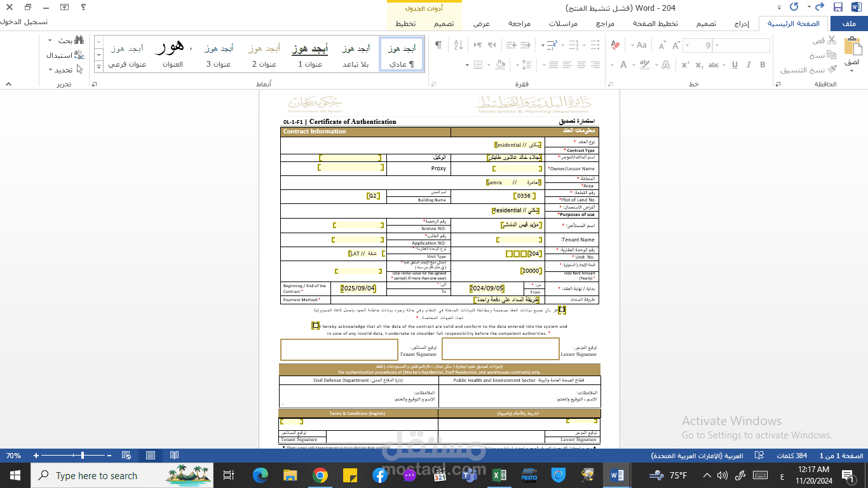Toggle subscript (x₂) formatting

point(700,65)
